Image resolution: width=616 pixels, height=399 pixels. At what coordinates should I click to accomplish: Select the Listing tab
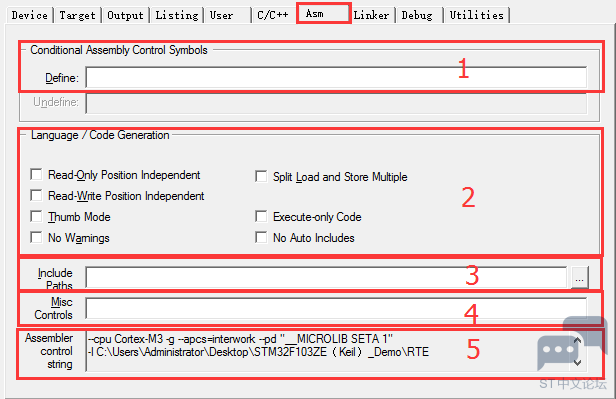click(177, 15)
